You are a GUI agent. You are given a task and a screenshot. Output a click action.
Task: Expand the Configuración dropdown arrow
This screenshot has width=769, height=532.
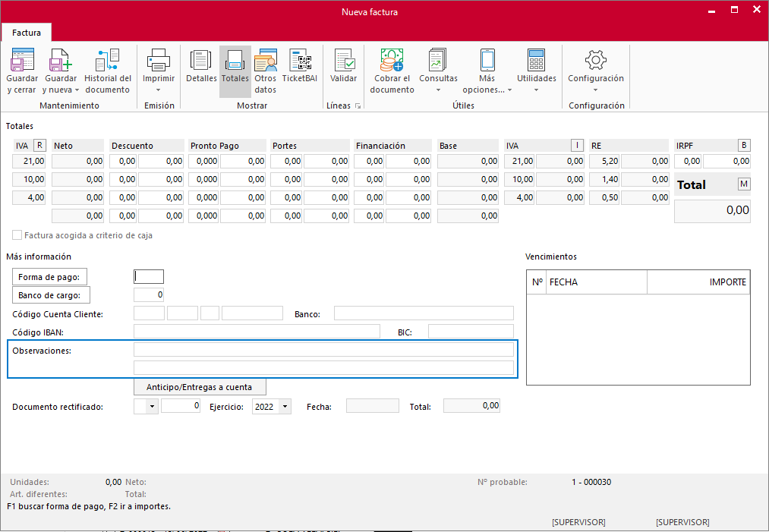point(595,90)
